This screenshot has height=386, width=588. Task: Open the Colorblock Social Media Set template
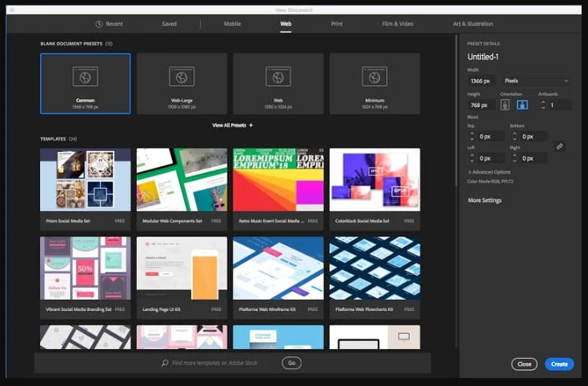pyautogui.click(x=374, y=189)
